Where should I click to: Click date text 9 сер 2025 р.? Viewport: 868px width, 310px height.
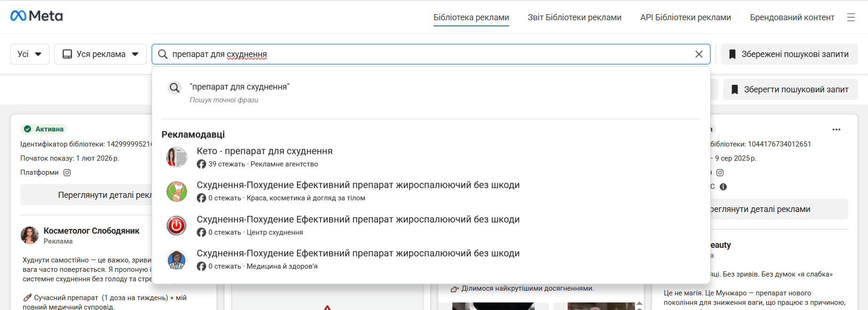coord(736,158)
